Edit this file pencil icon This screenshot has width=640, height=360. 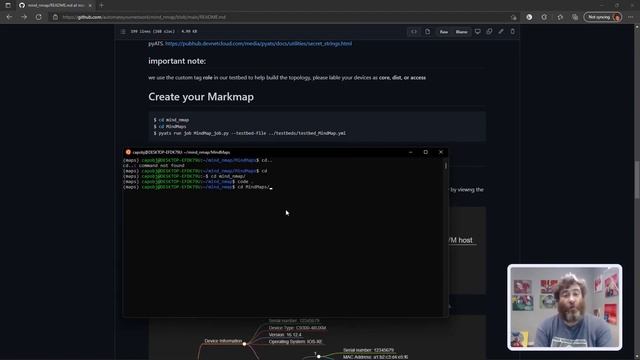501,31
